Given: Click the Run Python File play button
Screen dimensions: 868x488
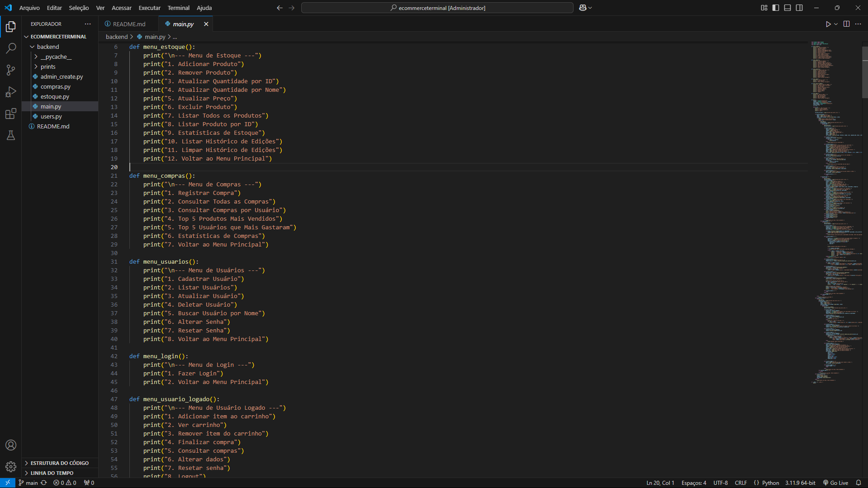Looking at the screenshot, I should pos(828,24).
